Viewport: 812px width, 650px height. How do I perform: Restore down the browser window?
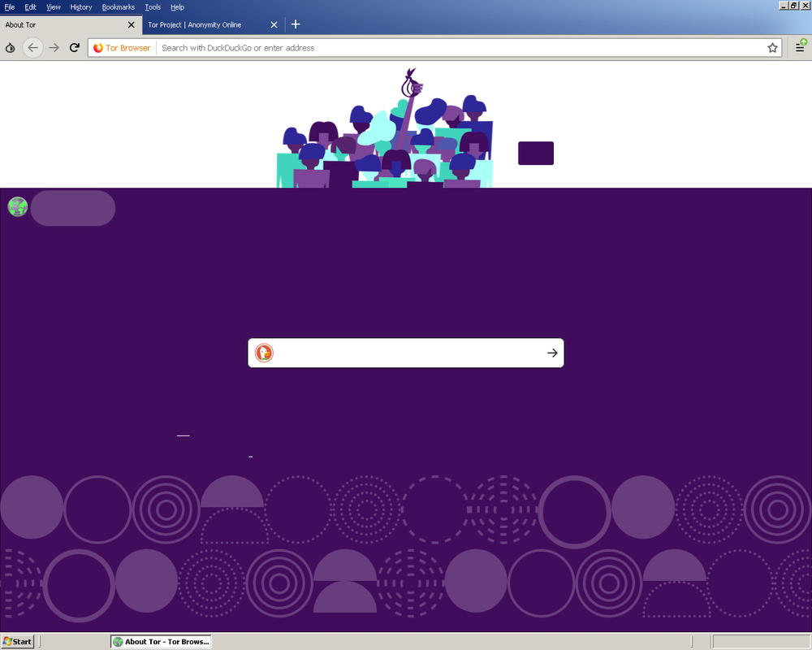point(793,5)
